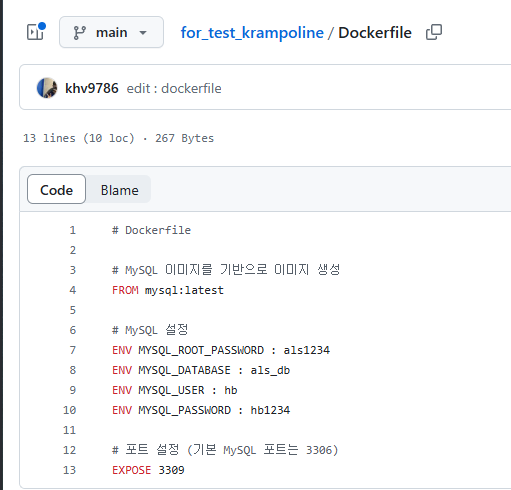511x490 pixels.
Task: Click the '# 포트 설정' comment line
Action: [x=225, y=450]
